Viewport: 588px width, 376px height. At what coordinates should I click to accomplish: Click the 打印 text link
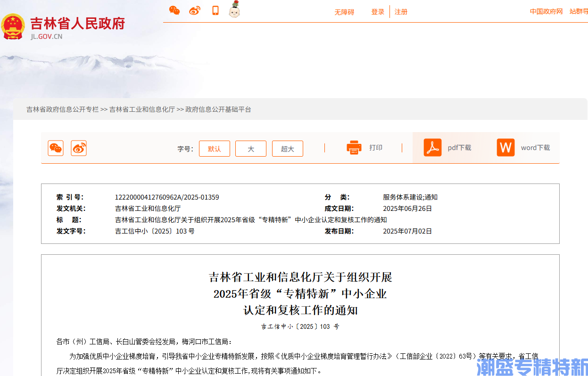(x=376, y=148)
